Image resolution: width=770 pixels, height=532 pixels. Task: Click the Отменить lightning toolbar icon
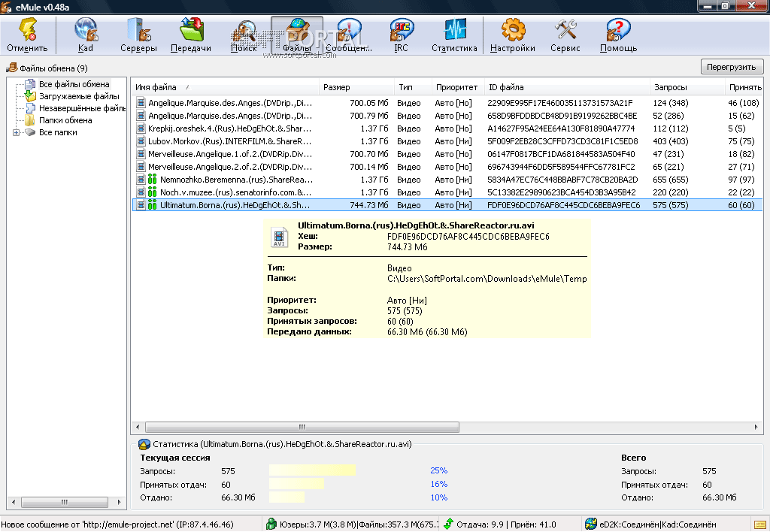(x=28, y=35)
